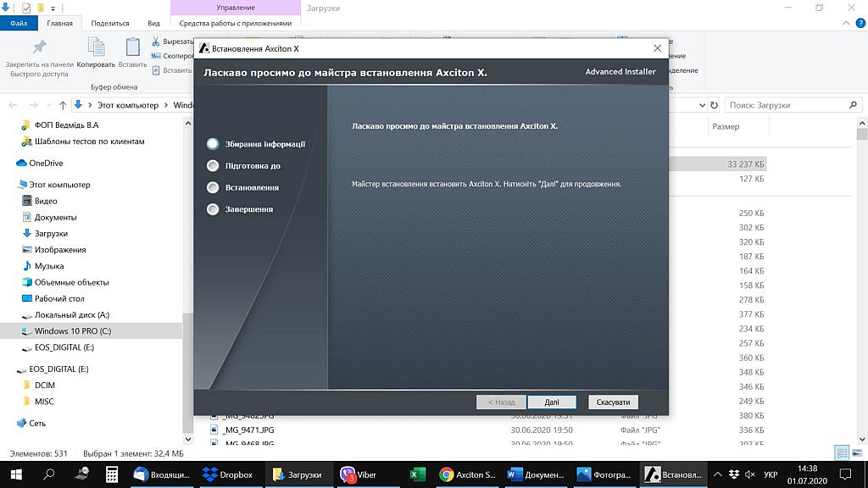Open Средства работы с приложениями tab
Image resolution: width=868 pixels, height=488 pixels.
click(x=236, y=23)
